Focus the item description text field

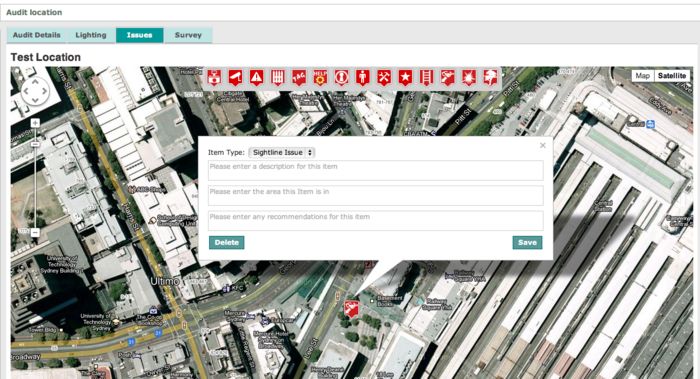(375, 171)
